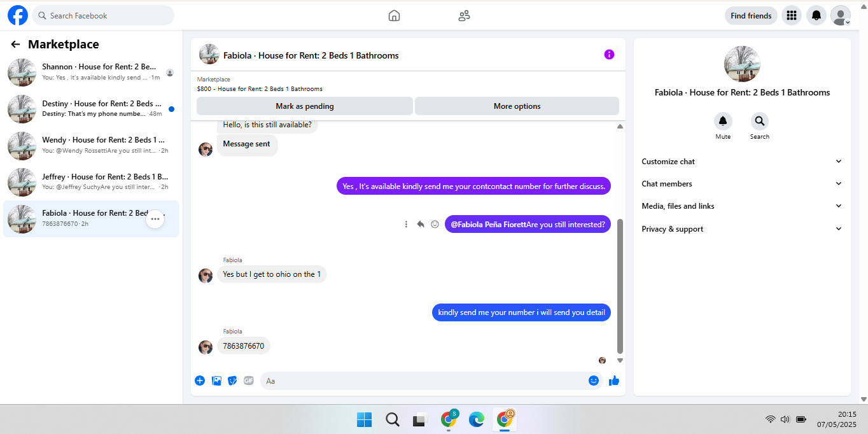
Task: Open Windows Start button
Action: [365, 419]
